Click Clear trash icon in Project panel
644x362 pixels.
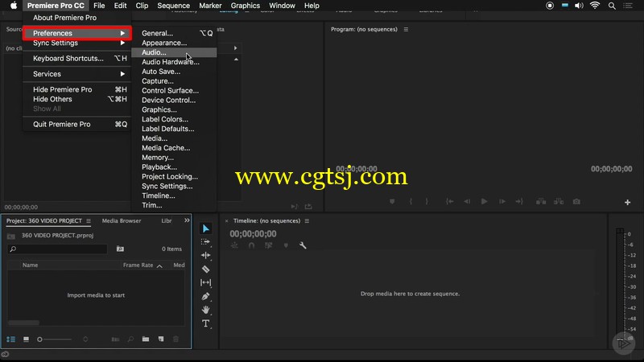(x=175, y=339)
